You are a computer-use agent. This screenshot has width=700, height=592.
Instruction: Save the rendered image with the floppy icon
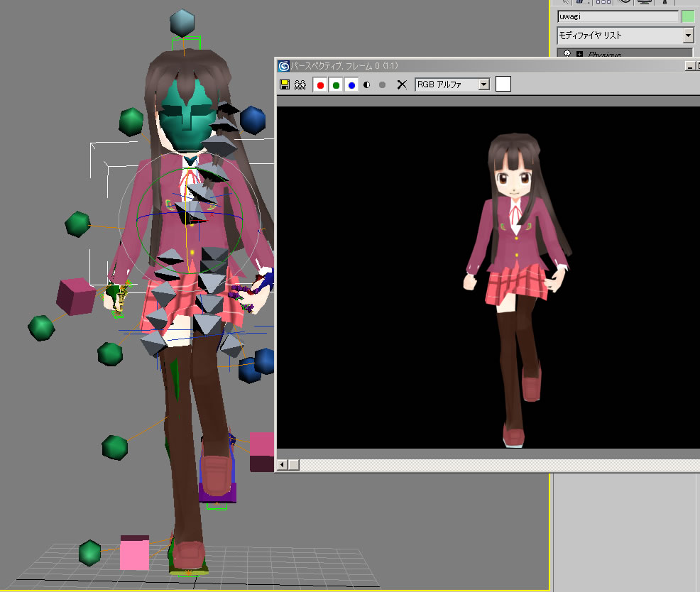click(285, 84)
